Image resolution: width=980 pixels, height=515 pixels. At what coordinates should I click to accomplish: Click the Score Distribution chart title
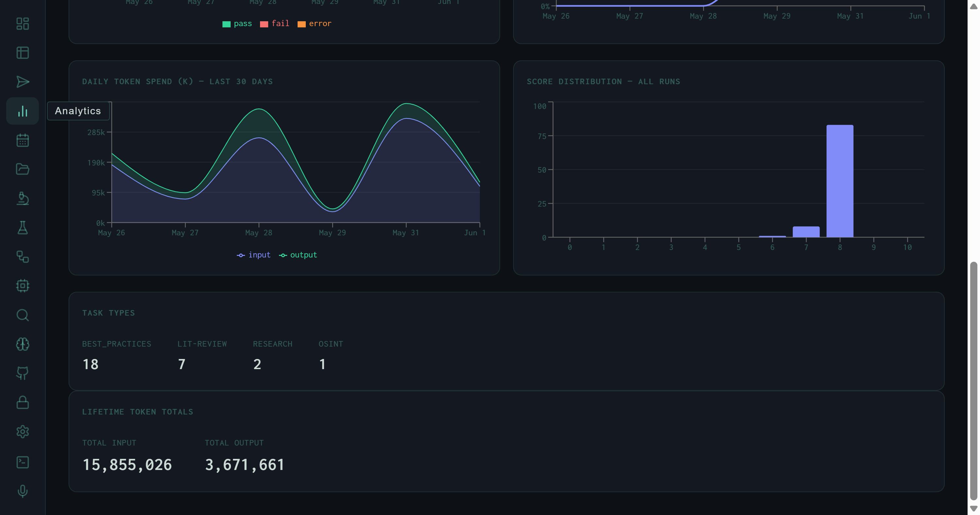603,82
